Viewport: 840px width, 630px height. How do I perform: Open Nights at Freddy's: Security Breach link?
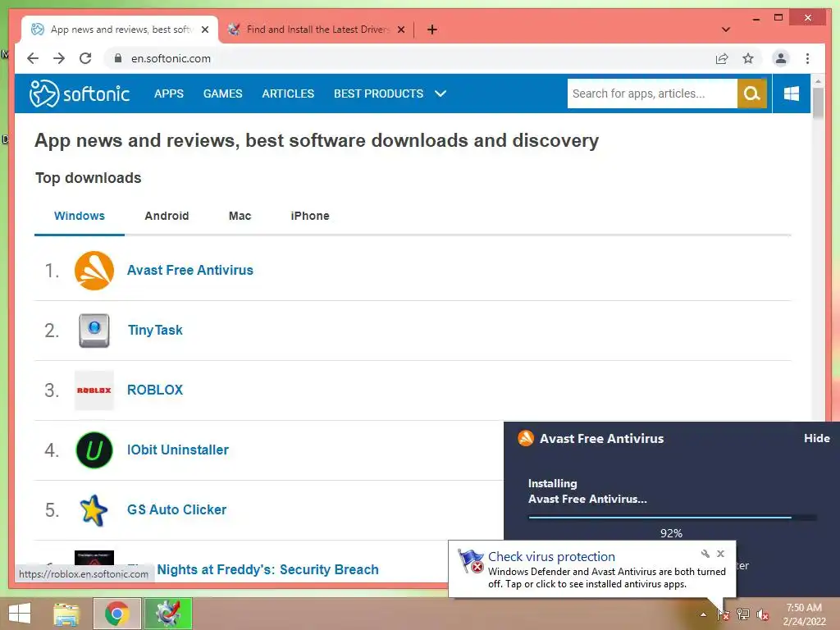268,569
